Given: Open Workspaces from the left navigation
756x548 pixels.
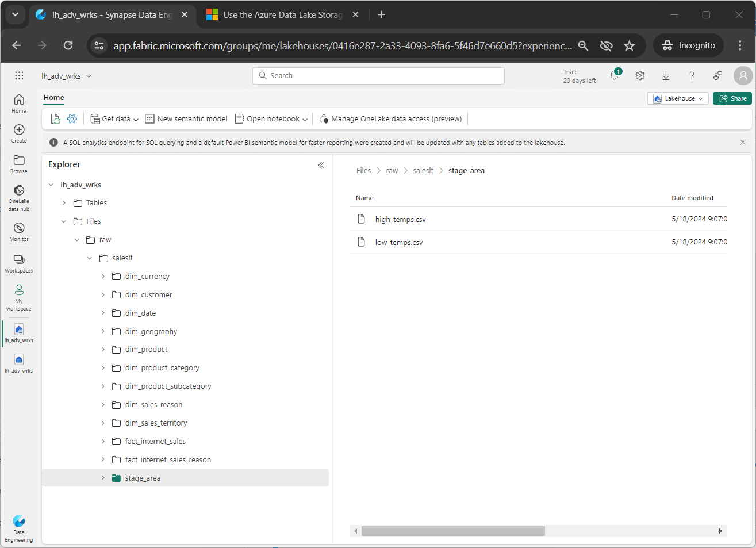Looking at the screenshot, I should pos(18,263).
